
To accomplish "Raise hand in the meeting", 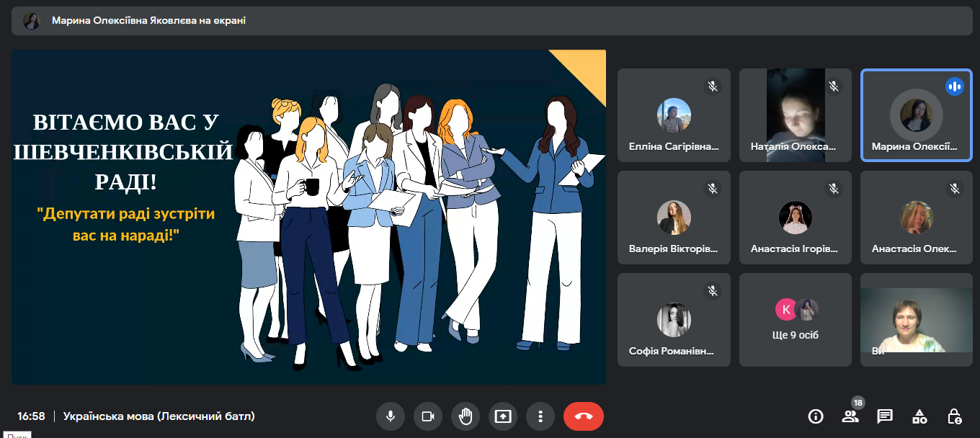I will pos(465,416).
